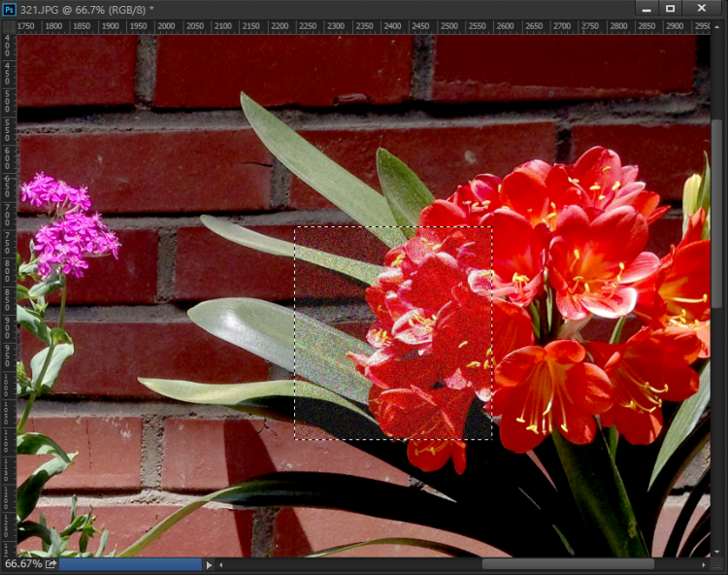Image resolution: width=728 pixels, height=575 pixels.
Task: Click the share icon beside zoom percentage
Action: pyautogui.click(x=50, y=564)
